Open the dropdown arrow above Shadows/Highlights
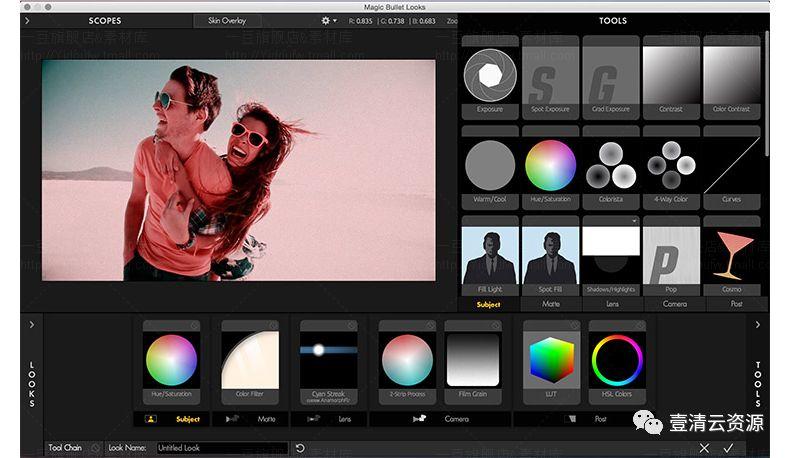The height and width of the screenshot is (458, 790). click(634, 221)
